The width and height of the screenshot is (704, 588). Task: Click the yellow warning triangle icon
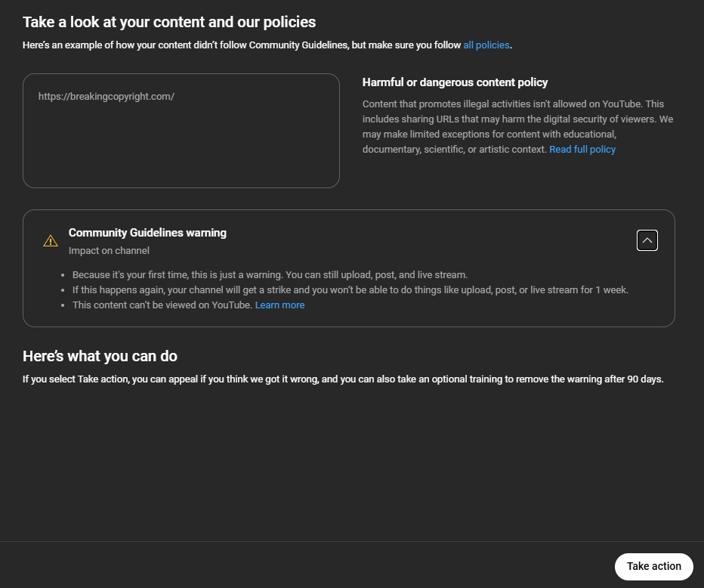point(51,241)
